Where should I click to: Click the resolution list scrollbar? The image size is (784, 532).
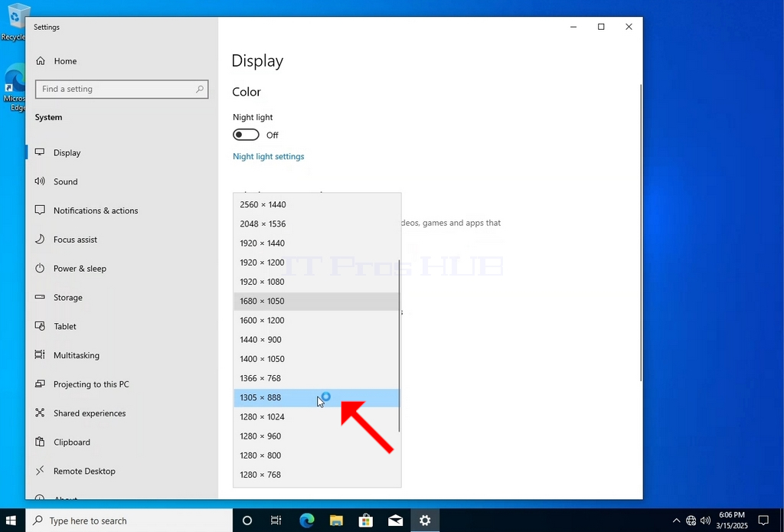point(399,345)
